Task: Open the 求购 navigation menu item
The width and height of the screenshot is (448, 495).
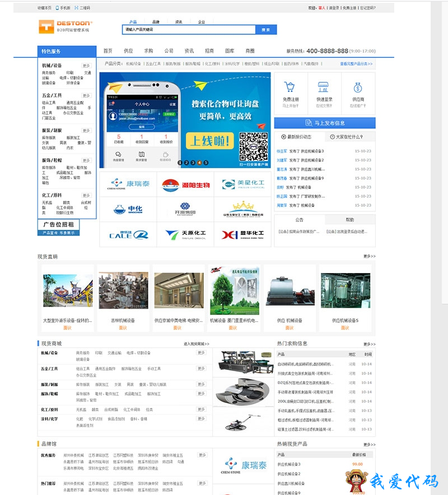Action: (148, 51)
